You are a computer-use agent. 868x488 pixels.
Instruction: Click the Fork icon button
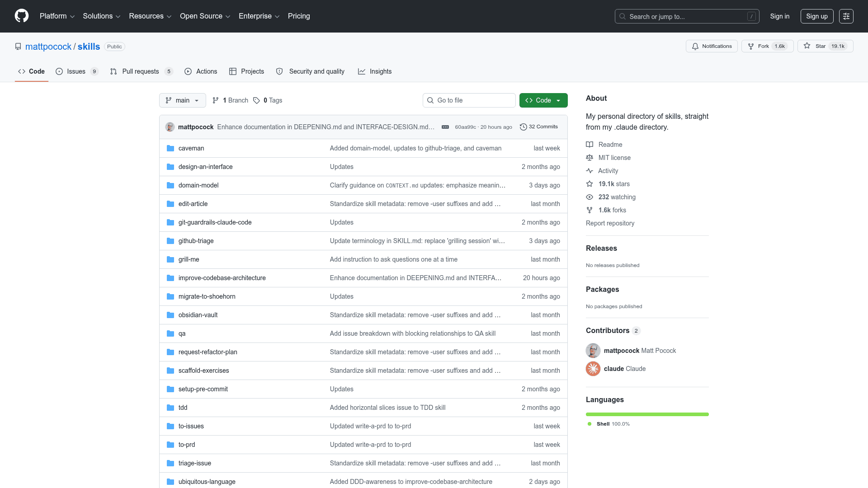tap(751, 46)
